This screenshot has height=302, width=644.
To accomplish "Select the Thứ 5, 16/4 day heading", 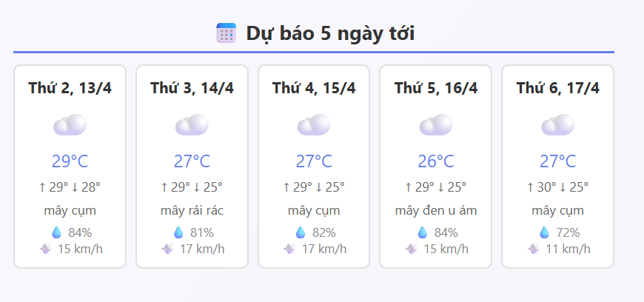I will click(436, 88).
